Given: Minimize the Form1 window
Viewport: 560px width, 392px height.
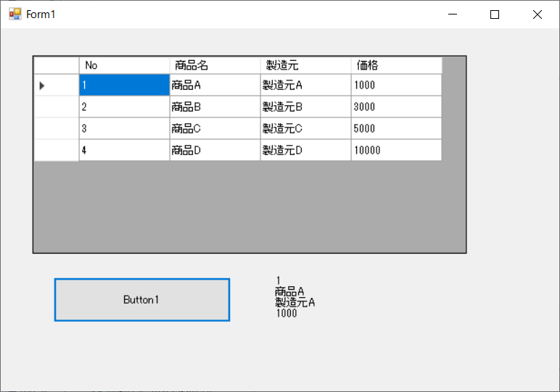Looking at the screenshot, I should [x=453, y=14].
